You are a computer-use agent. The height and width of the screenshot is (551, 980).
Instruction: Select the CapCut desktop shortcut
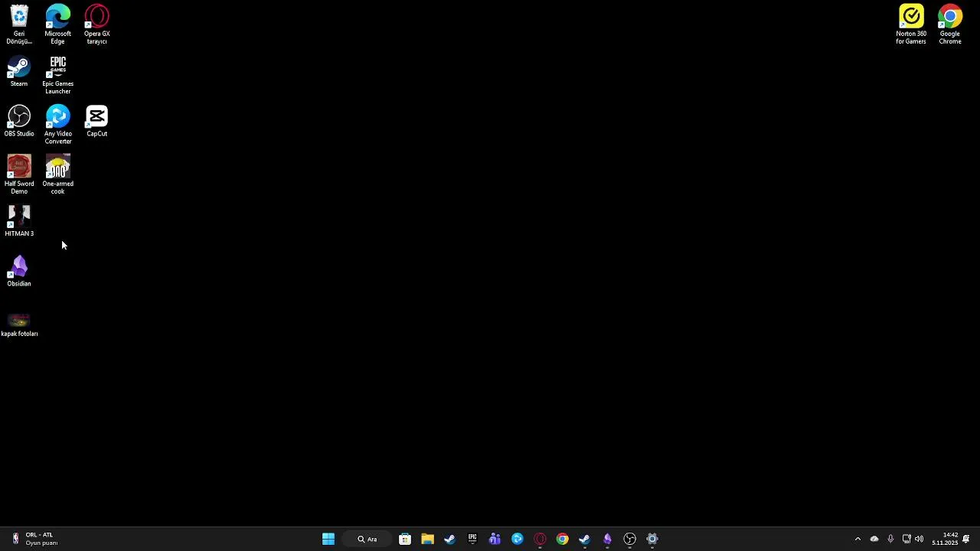tap(96, 122)
